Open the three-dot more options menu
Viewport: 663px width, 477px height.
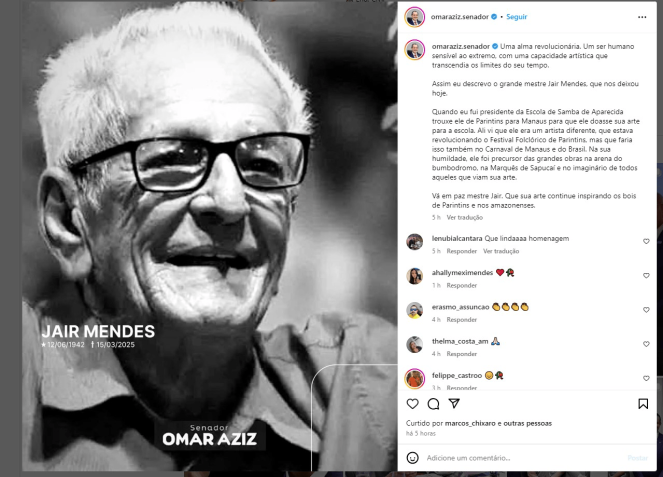pyautogui.click(x=642, y=17)
